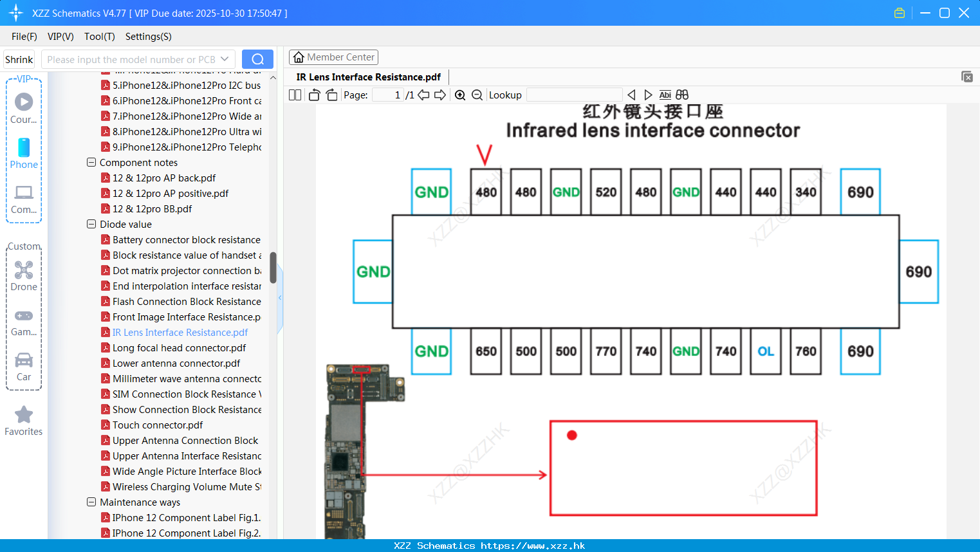The width and height of the screenshot is (980, 552).
Task: Open the model number dropdown arrow
Action: coord(225,59)
